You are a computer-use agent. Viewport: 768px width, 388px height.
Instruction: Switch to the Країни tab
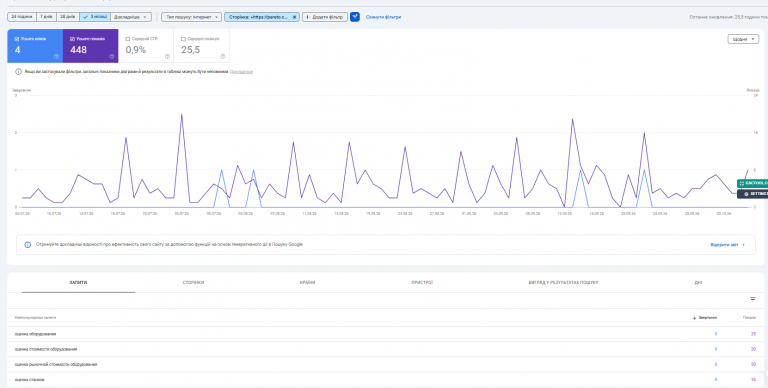coord(308,283)
